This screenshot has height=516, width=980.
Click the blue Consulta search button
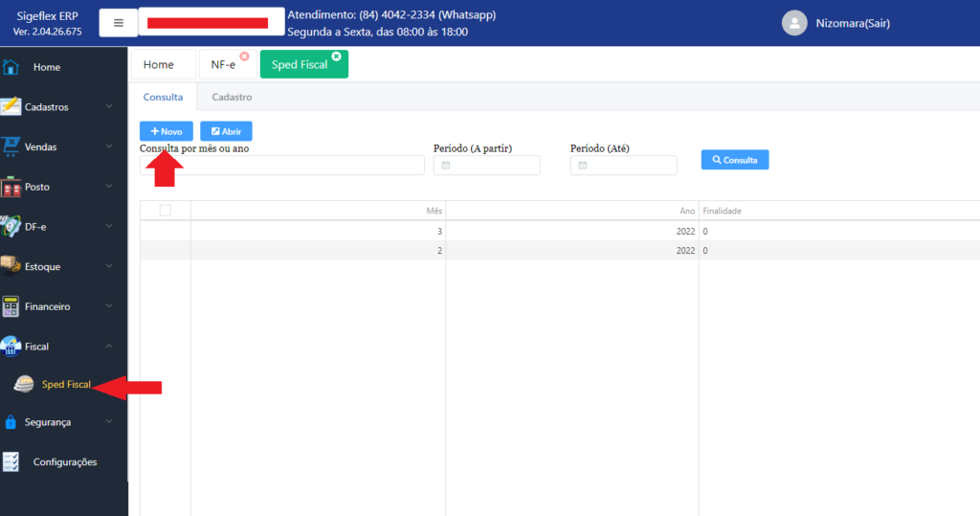click(734, 160)
